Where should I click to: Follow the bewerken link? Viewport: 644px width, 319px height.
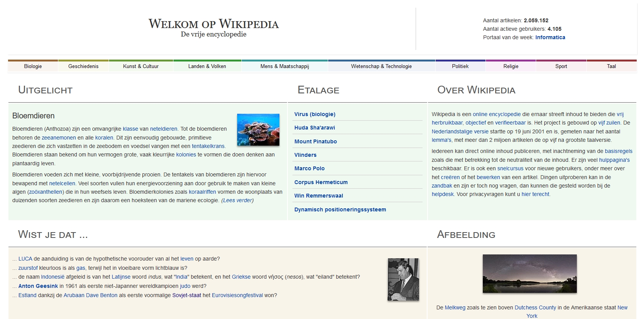pos(488,177)
